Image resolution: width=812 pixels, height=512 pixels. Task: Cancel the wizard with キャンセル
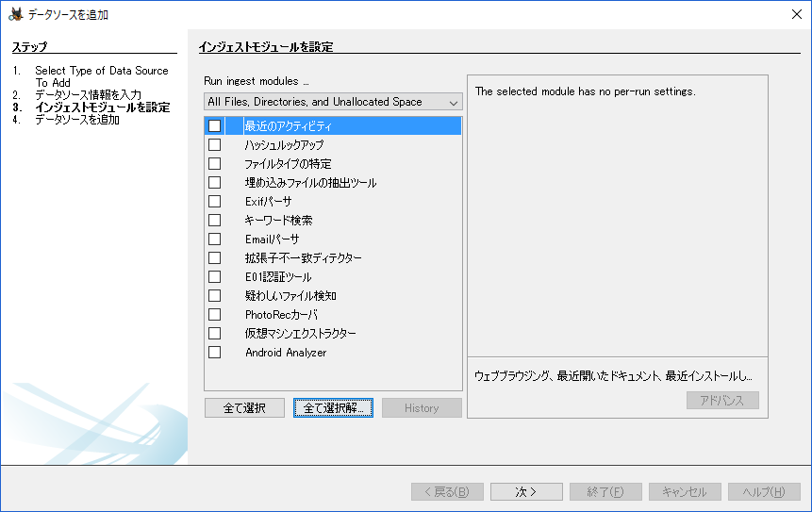[685, 492]
